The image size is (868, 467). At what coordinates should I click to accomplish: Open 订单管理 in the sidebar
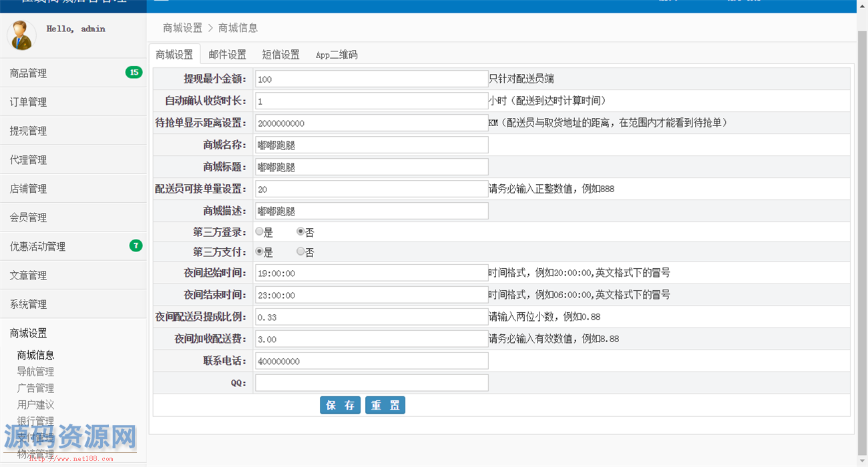point(73,102)
